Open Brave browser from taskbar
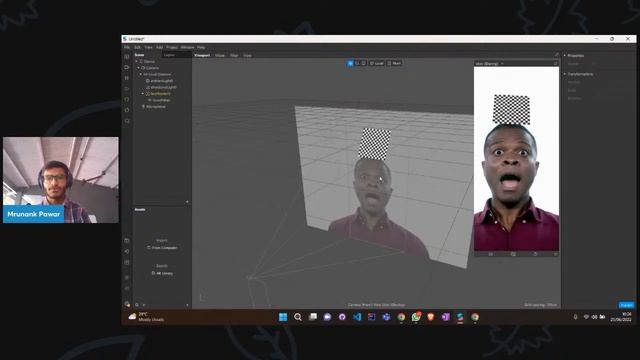 tap(431, 317)
